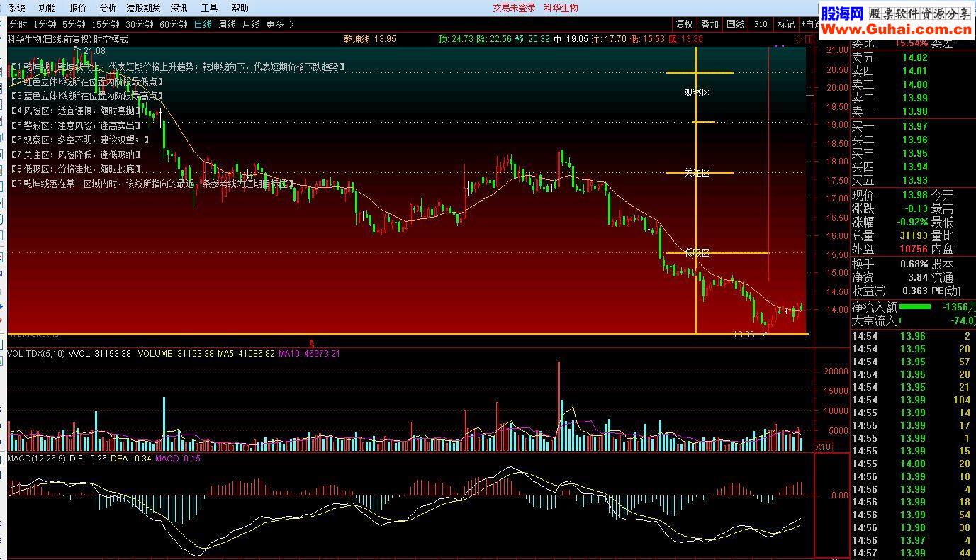The image size is (976, 560).
Task: Click the MACD(12,26,9) indicator label
Action: click(x=35, y=459)
